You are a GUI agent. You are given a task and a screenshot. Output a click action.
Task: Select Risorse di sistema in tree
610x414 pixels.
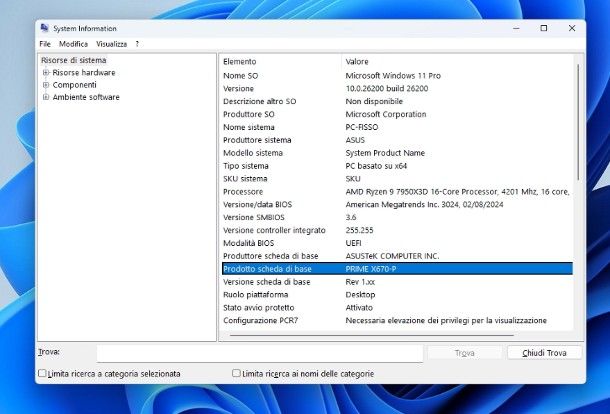pyautogui.click(x=74, y=60)
